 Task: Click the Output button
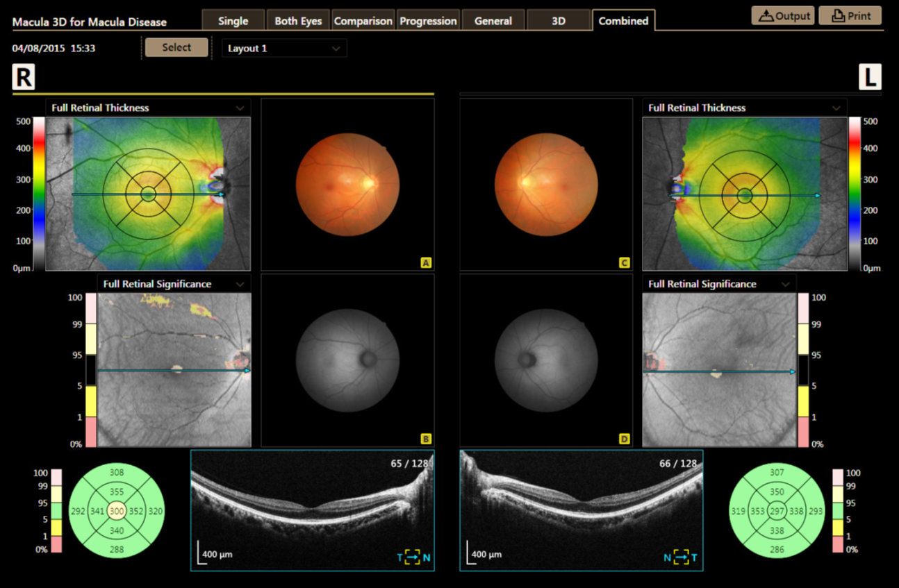(783, 15)
